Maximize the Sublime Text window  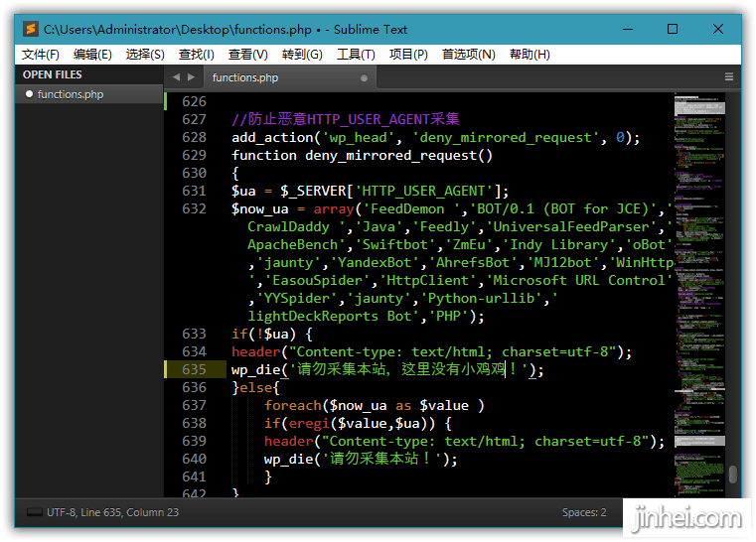click(673, 30)
